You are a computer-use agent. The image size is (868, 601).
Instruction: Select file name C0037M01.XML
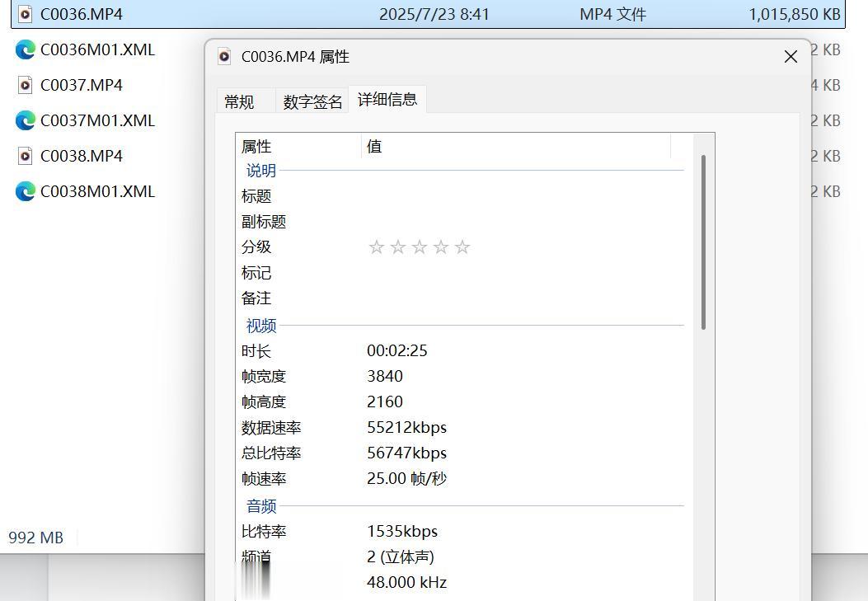[97, 120]
